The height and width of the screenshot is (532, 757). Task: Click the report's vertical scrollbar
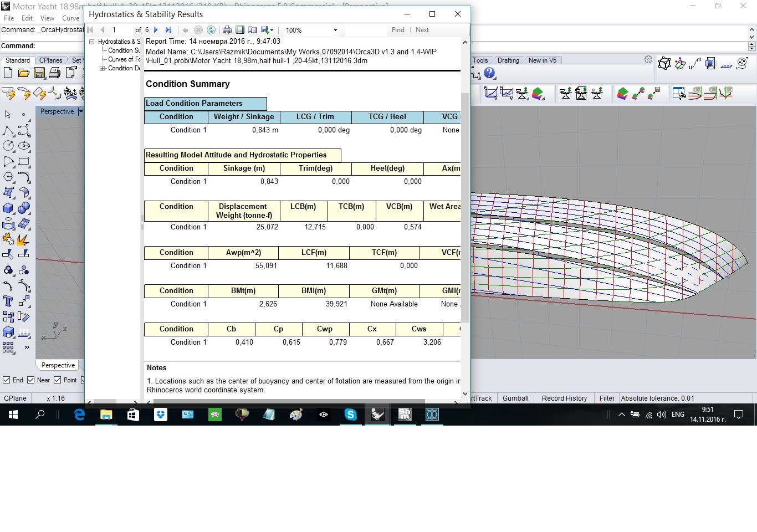(x=465, y=208)
